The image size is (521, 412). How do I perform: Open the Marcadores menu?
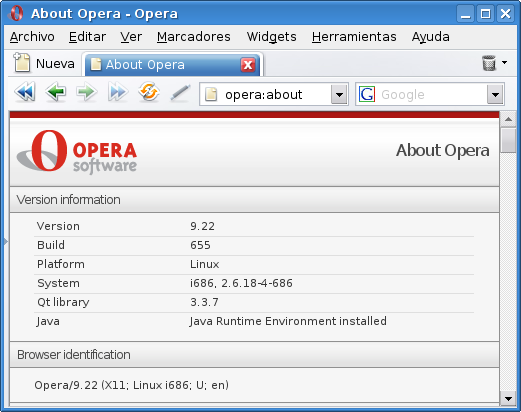point(194,37)
